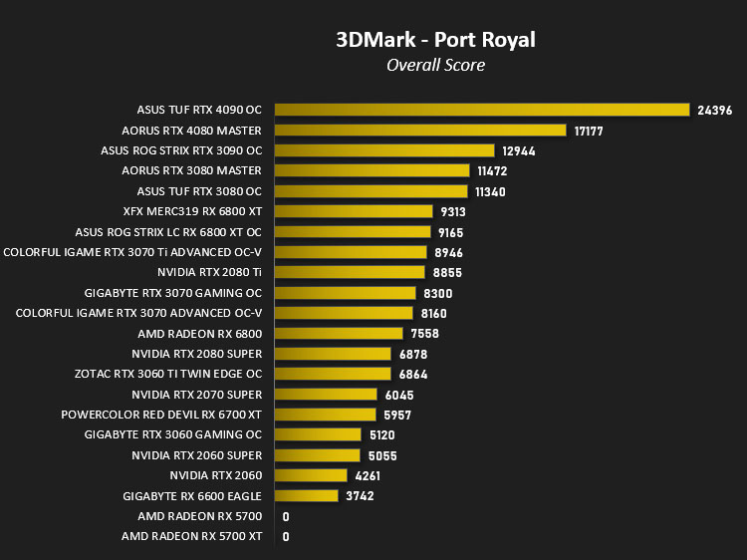Select the 17177 score value

point(589,132)
